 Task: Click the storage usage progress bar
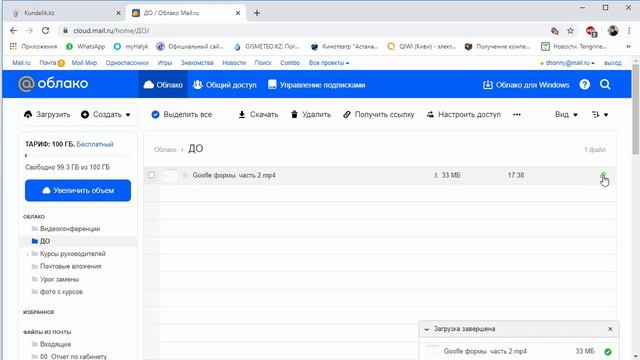[78, 156]
